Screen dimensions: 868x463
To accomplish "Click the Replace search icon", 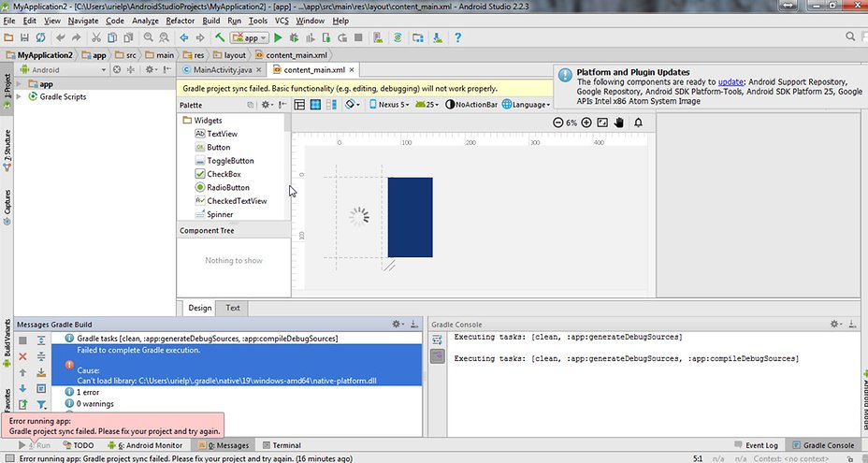I will (x=164, y=37).
